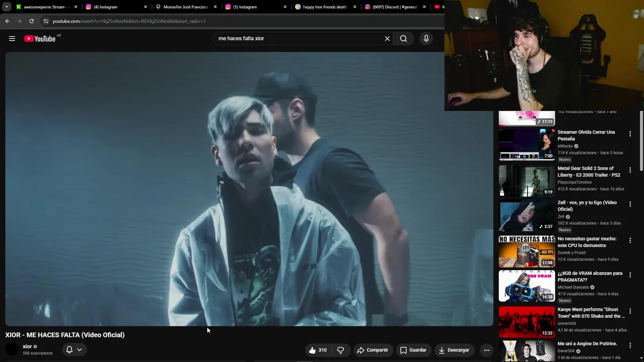Switch to the awesomepierre Stream tab
Image resolution: width=644 pixels, height=362 pixels.
point(46,7)
